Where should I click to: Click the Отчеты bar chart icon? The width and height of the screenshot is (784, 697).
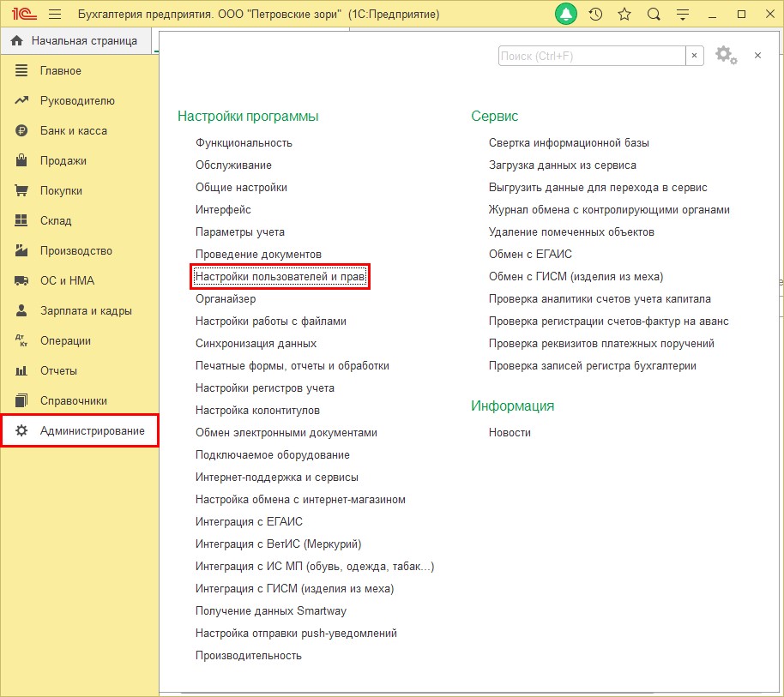click(x=21, y=370)
